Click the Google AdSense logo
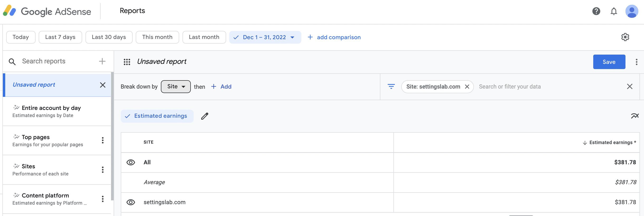This screenshot has width=644, height=216. (47, 11)
